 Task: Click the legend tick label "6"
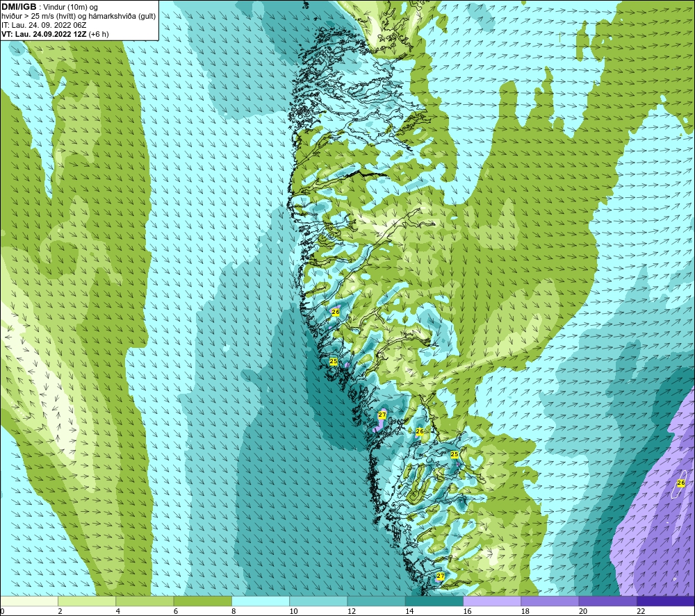pyautogui.click(x=176, y=611)
